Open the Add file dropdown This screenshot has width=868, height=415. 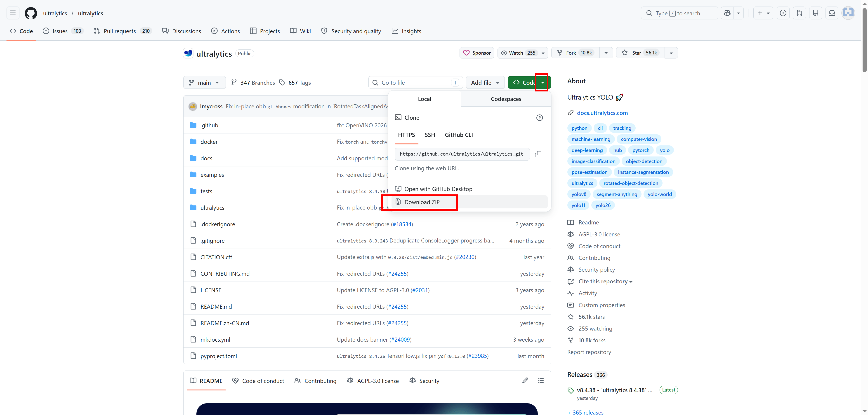click(485, 83)
